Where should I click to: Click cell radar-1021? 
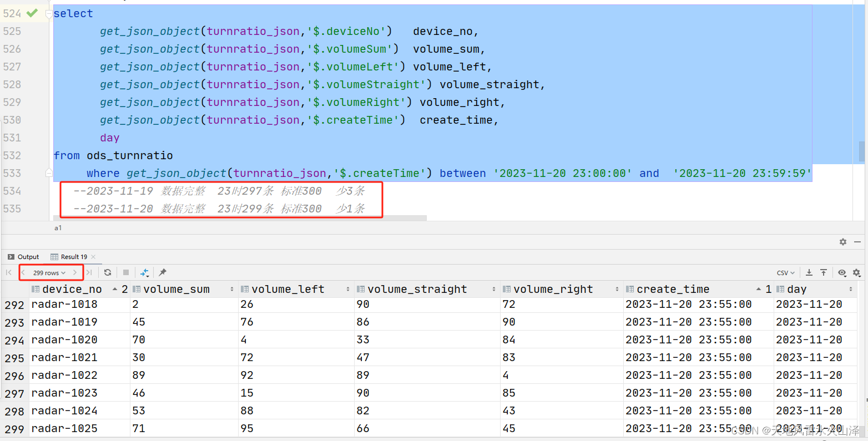79,357
